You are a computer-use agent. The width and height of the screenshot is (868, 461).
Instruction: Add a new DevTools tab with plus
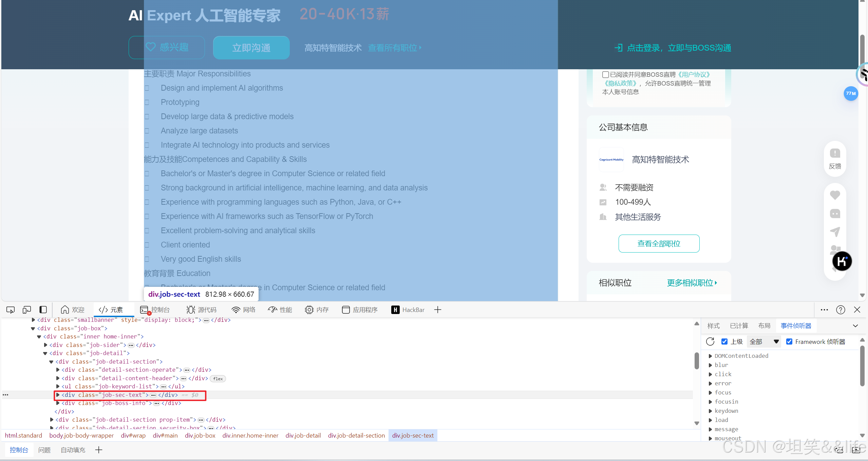pyautogui.click(x=438, y=310)
